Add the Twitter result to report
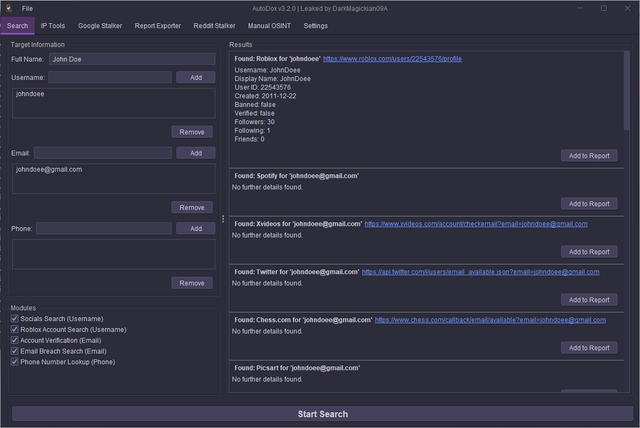 pos(589,300)
